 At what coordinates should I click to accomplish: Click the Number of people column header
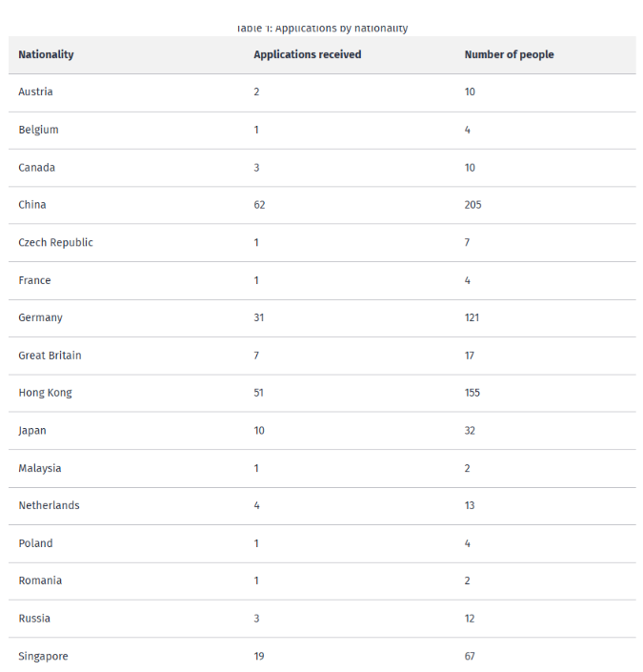click(x=509, y=54)
